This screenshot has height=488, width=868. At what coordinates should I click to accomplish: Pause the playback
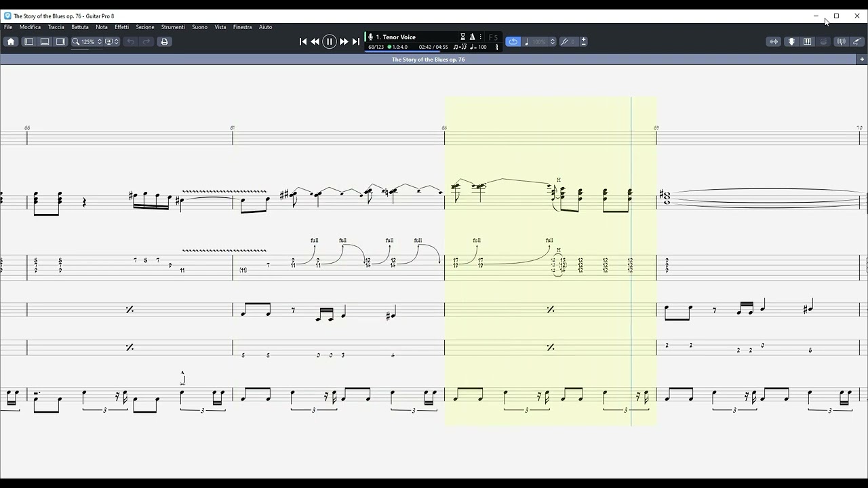pos(330,41)
